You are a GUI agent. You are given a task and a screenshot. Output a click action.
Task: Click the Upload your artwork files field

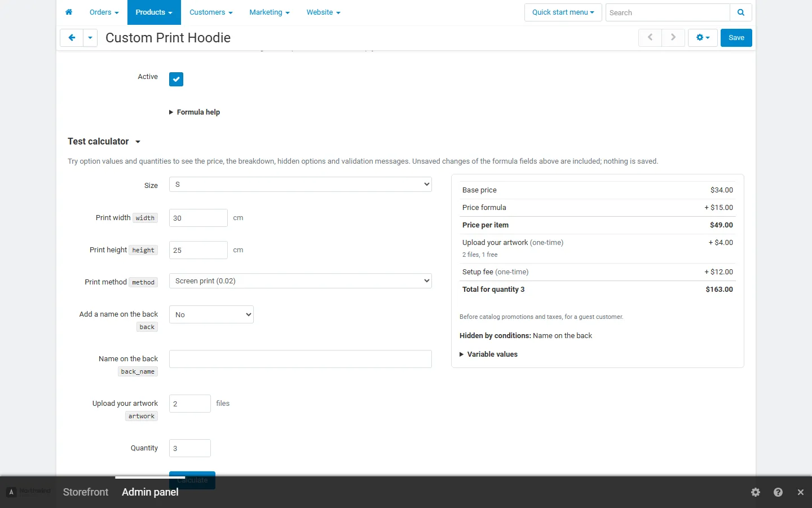coord(190,404)
